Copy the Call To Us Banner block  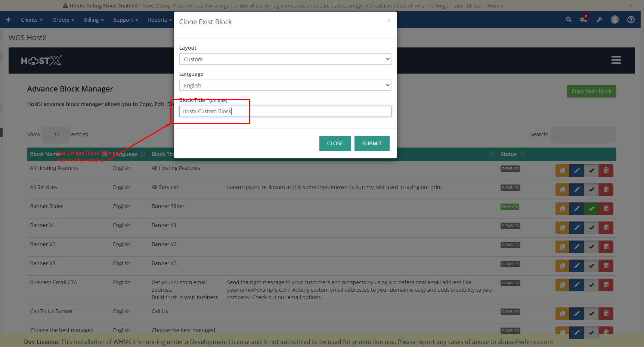coord(563,314)
